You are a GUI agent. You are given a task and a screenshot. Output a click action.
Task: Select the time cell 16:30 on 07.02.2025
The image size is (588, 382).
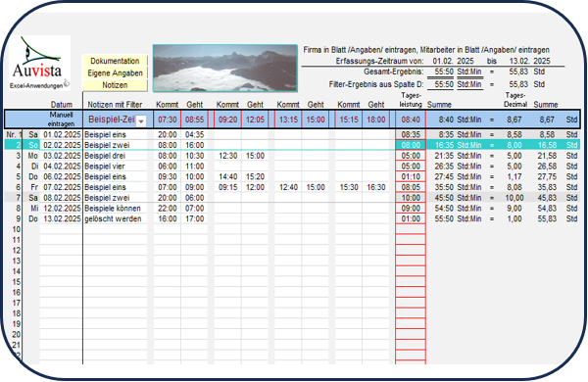tap(375, 187)
